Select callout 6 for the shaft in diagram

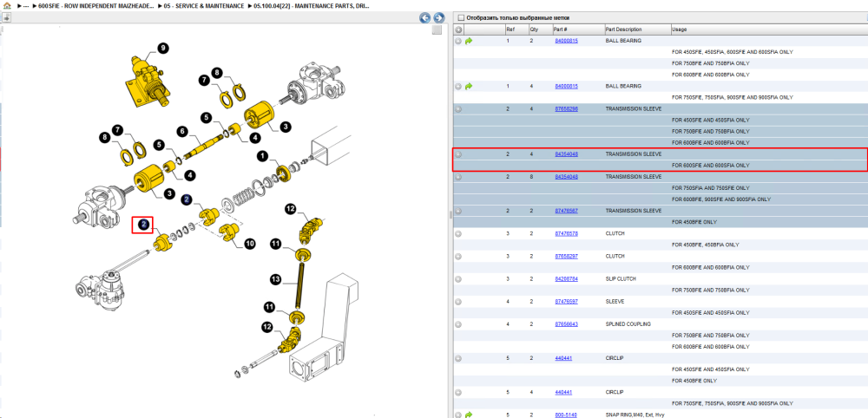(x=181, y=131)
